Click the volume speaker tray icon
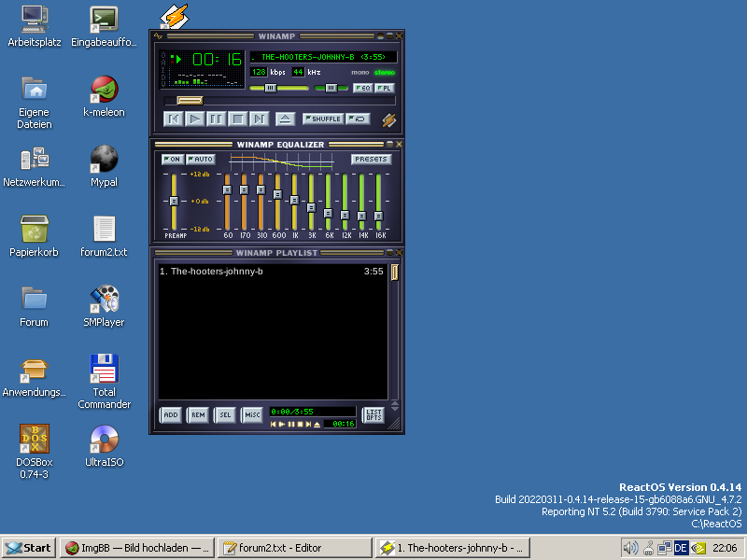Viewport: 747px width, 560px height. (630, 548)
